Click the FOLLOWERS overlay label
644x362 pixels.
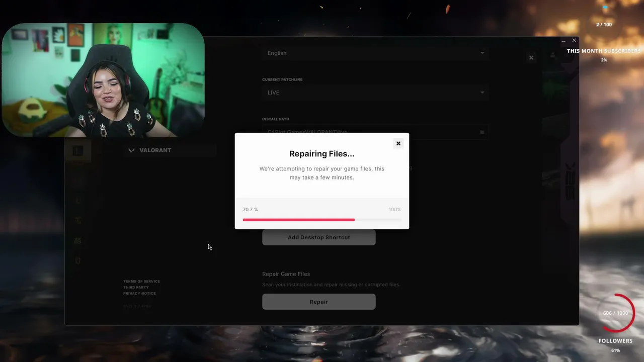pos(615,341)
